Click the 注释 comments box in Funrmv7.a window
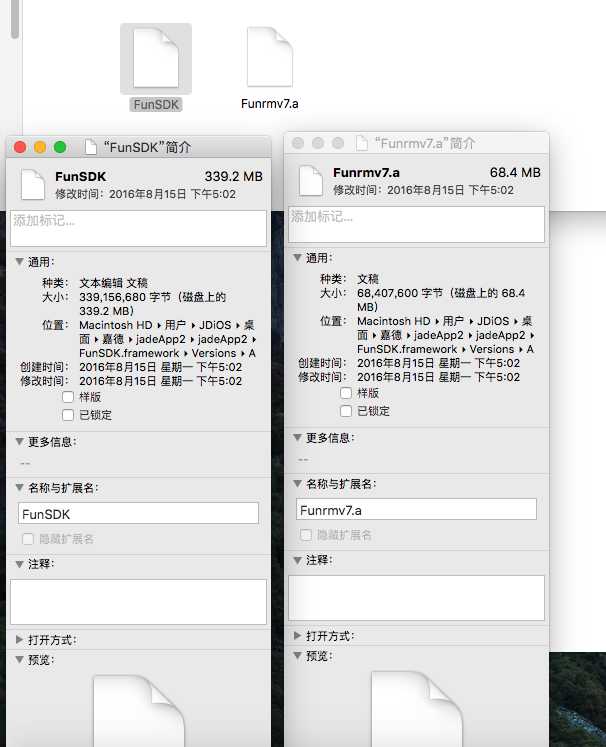Screen dimensions: 606x747 416,598
